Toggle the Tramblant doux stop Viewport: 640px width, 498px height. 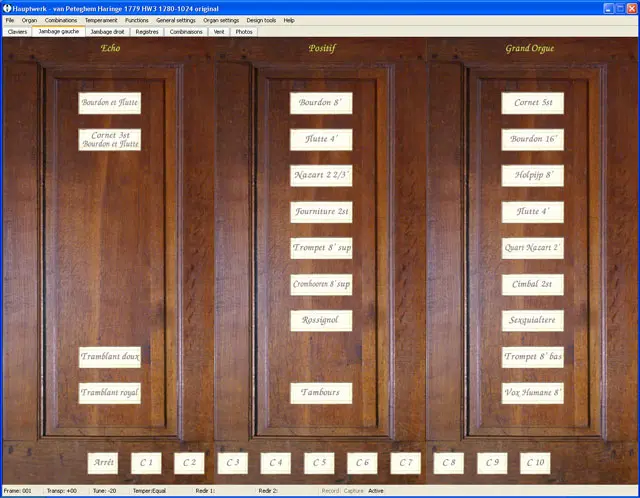110,357
